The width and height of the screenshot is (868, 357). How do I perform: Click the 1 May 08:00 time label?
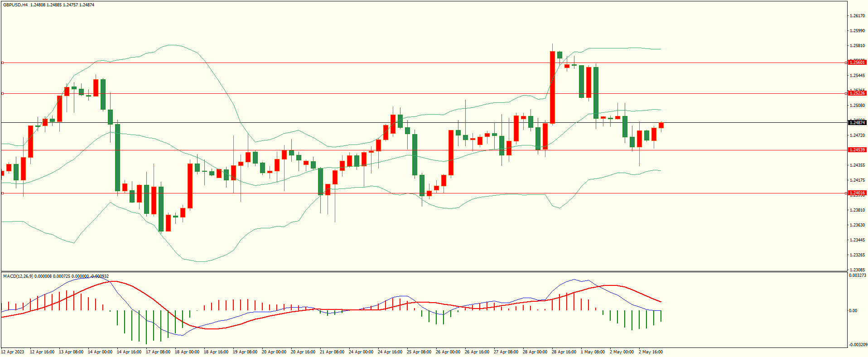pos(593,352)
